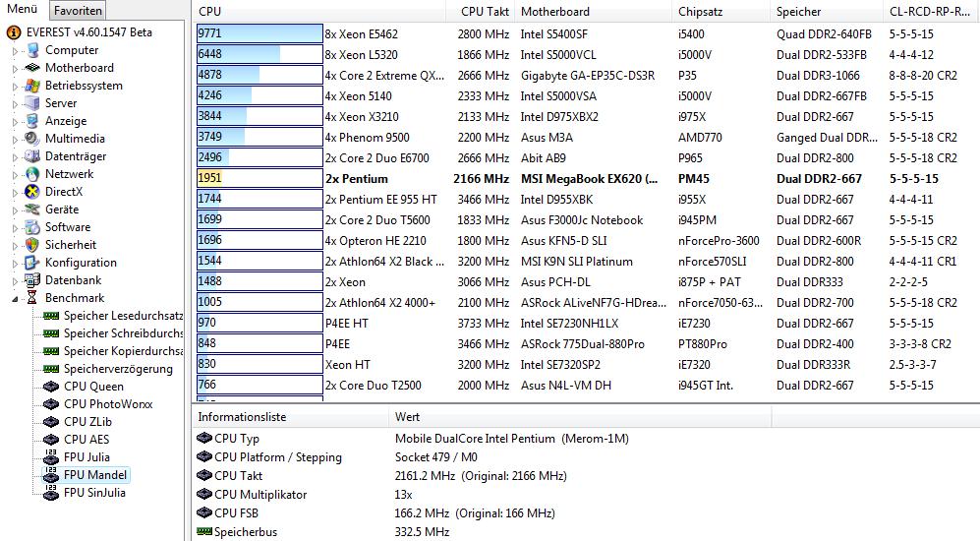Viewport: 980px width, 541px height.
Task: Select the highlighted 2x Pentium result row
Action: (586, 178)
